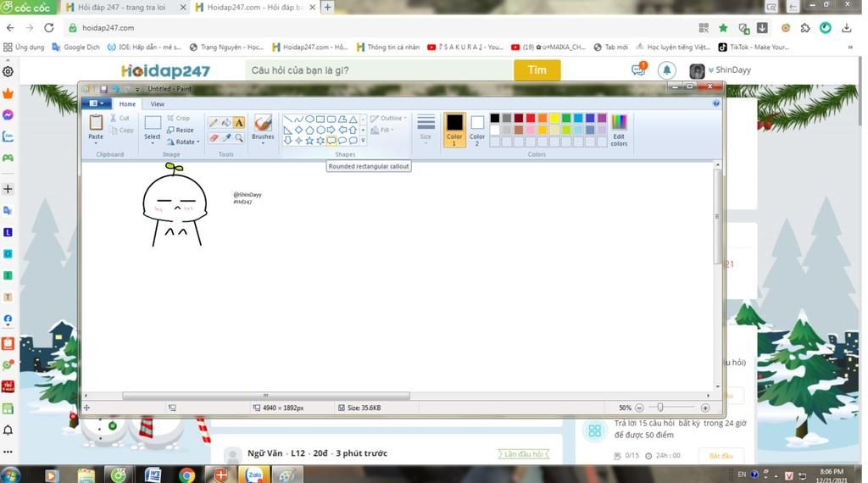Choose the Triangle shape in Shapes gallery

click(x=353, y=119)
